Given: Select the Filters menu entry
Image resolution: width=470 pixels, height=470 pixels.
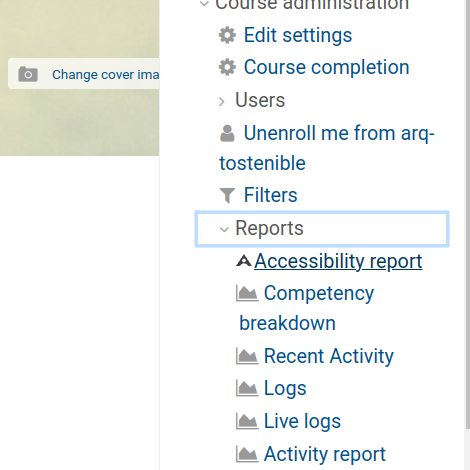Looking at the screenshot, I should point(270,195).
